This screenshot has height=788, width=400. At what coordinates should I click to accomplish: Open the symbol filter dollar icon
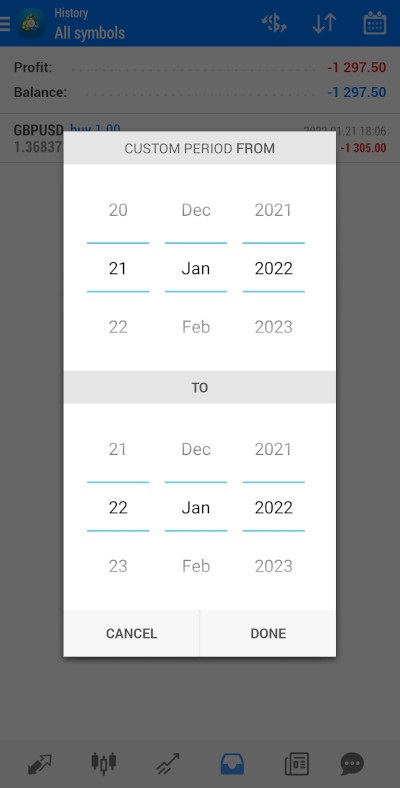point(274,23)
